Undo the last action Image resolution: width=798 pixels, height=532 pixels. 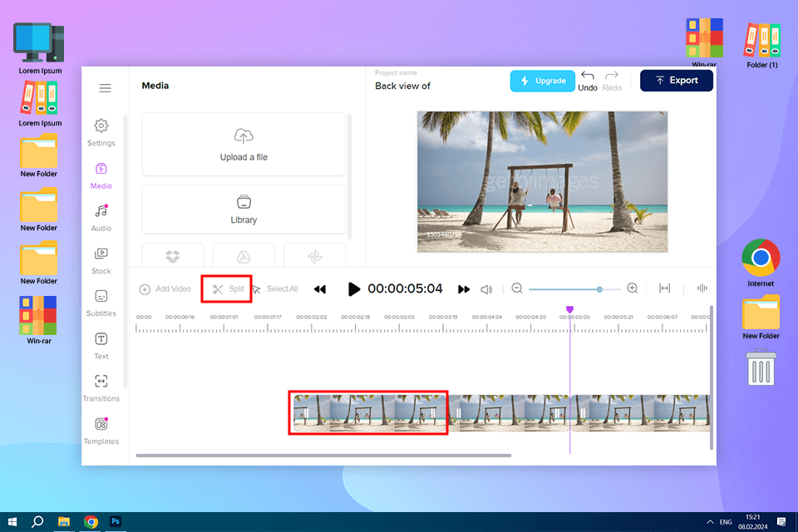[588, 81]
